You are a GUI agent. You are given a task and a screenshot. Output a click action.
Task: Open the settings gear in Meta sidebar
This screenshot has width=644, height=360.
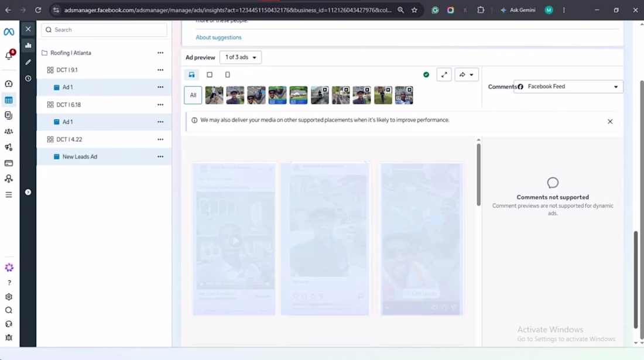tap(9, 297)
